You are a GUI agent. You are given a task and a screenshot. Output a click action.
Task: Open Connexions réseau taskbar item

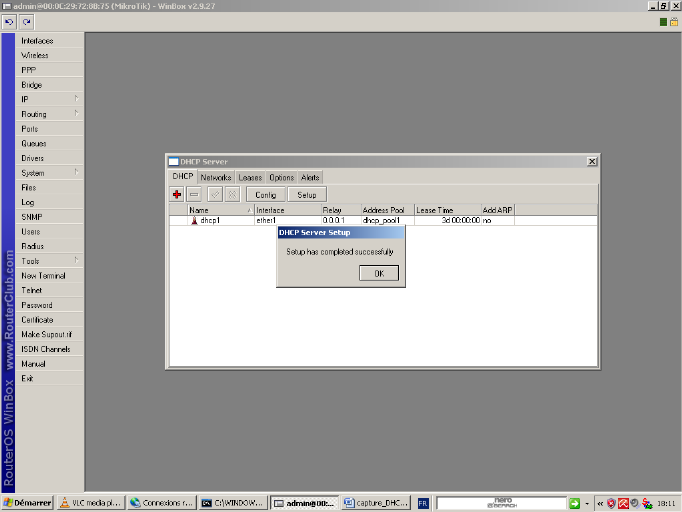point(162,503)
